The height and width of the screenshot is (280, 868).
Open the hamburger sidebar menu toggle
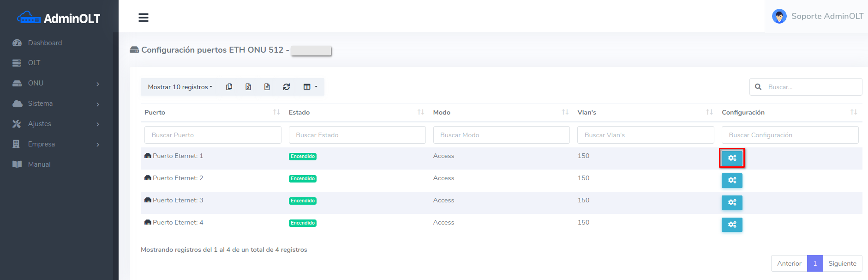[144, 18]
